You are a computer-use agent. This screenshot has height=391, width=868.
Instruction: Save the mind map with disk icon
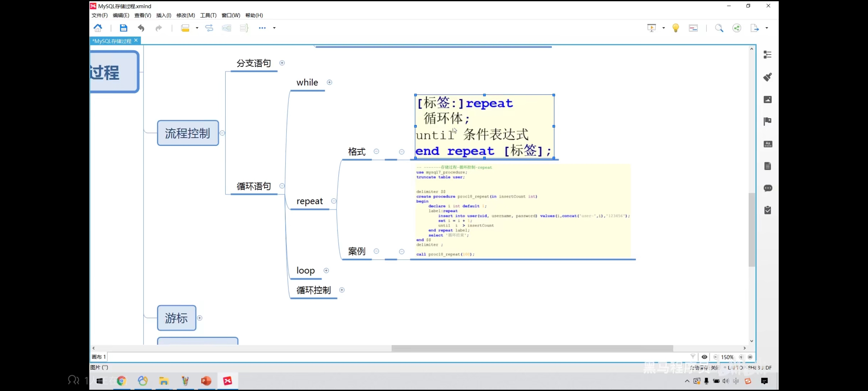123,28
